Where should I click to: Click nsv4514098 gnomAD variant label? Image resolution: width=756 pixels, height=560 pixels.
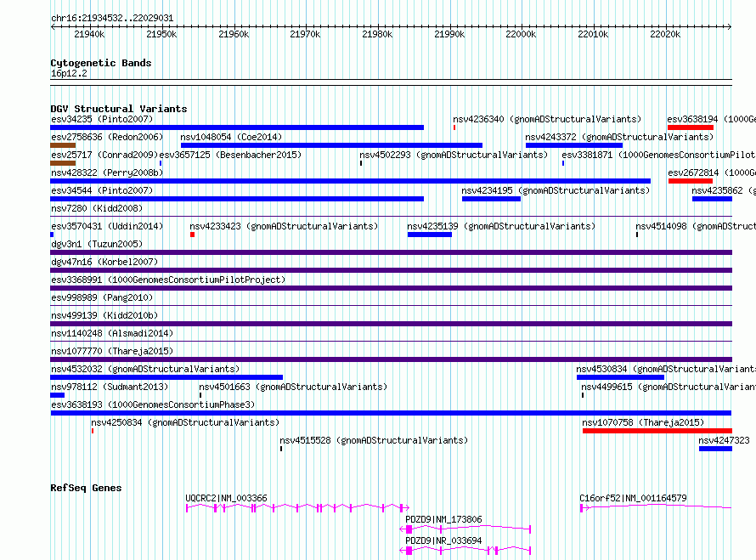[x=696, y=226]
